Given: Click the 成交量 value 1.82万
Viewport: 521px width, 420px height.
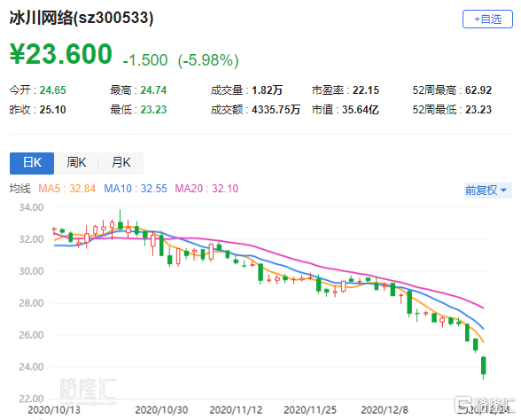Looking at the screenshot, I should coord(268,90).
